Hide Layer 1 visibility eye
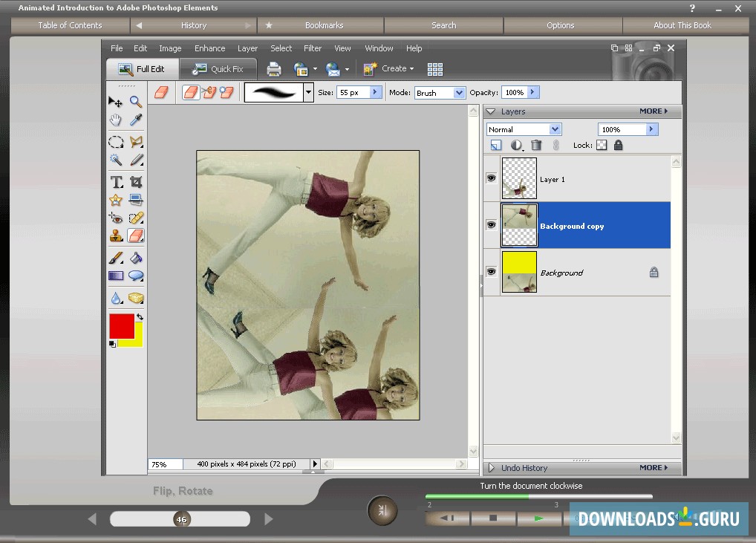756x543 pixels. pyautogui.click(x=491, y=178)
